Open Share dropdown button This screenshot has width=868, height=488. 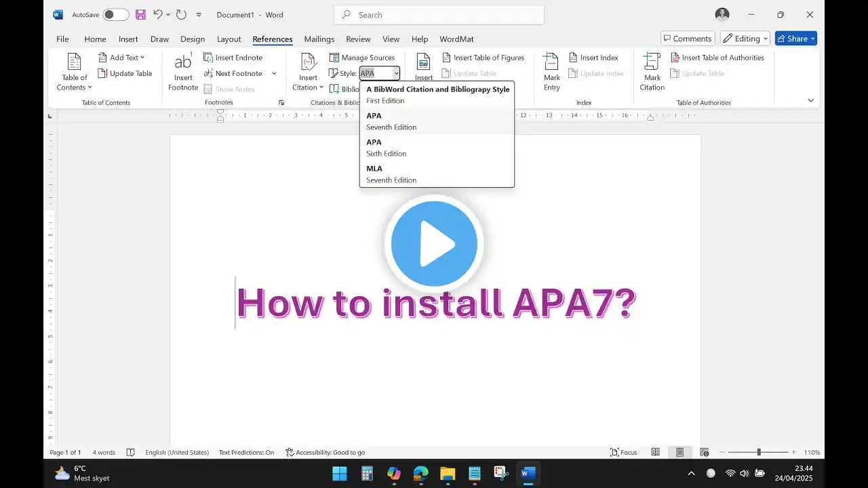click(x=796, y=39)
